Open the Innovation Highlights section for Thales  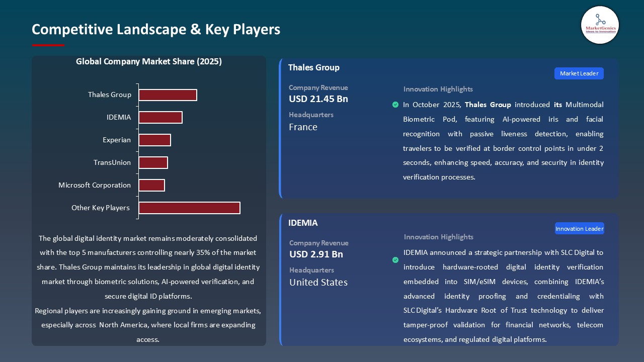coord(438,89)
